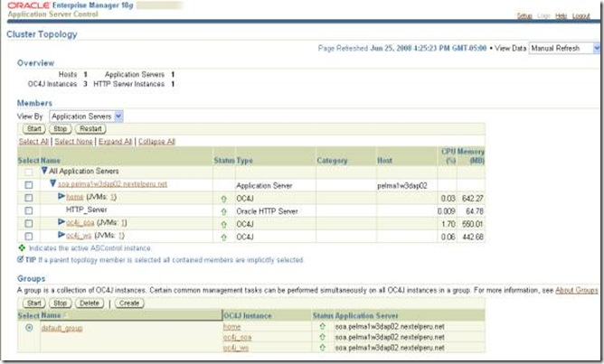Check the soa.pelma1w3dap02 application server checkbox
The height and width of the screenshot is (364, 604).
point(29,185)
